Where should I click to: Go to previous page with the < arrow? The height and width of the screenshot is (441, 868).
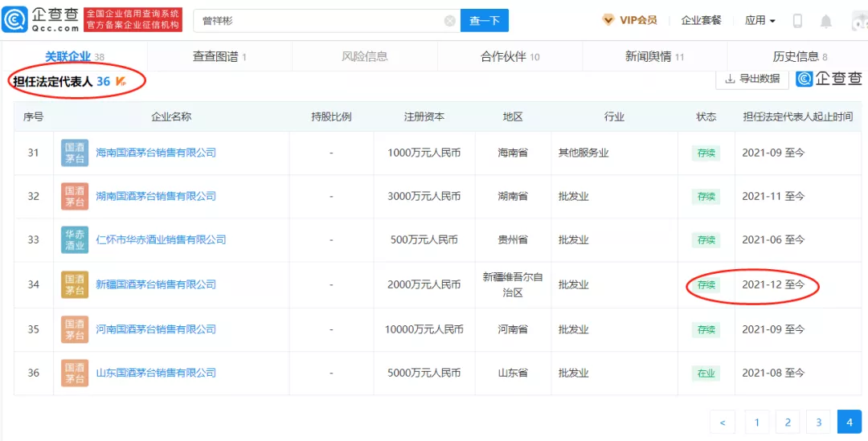722,422
